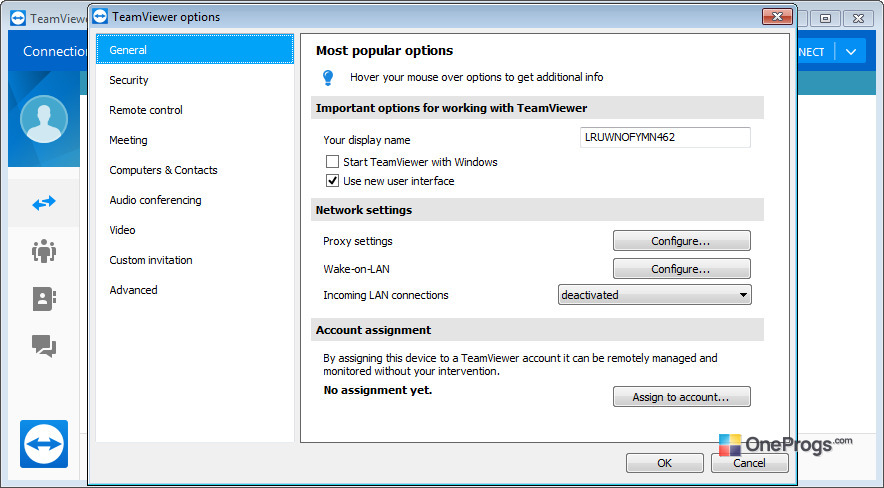
Task: Click the large TeamViewer logo at sidebar bottom
Action: (x=44, y=444)
